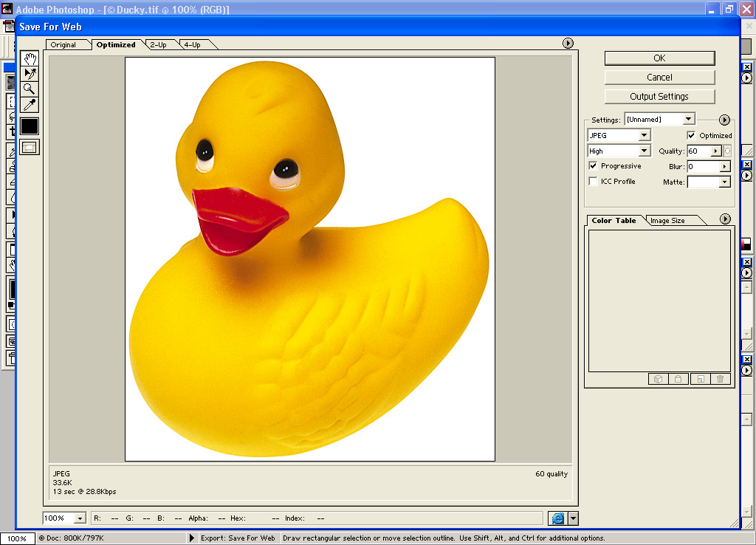Viewport: 756px width, 545px height.
Task: Click 'Export: Save For Web' status text
Action: pos(238,538)
